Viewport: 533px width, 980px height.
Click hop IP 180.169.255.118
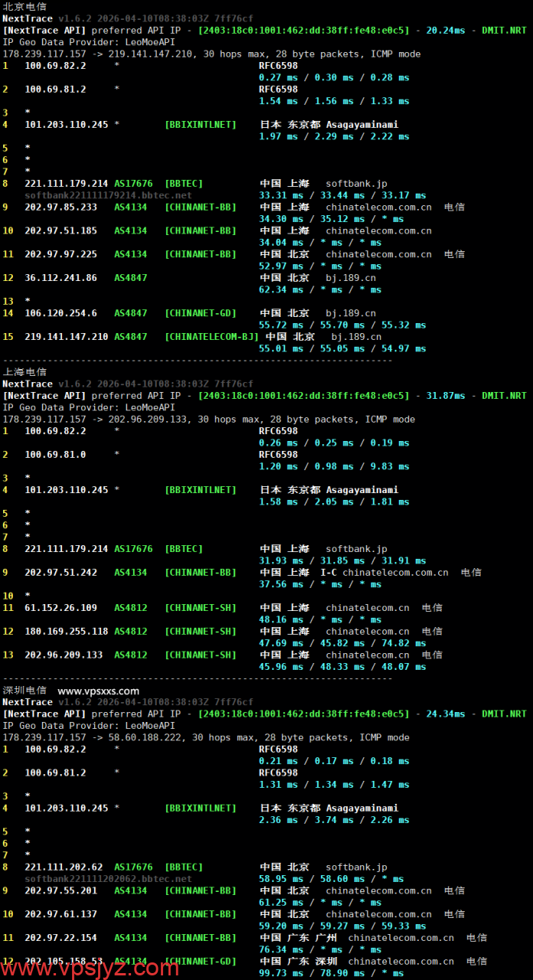tap(67, 632)
